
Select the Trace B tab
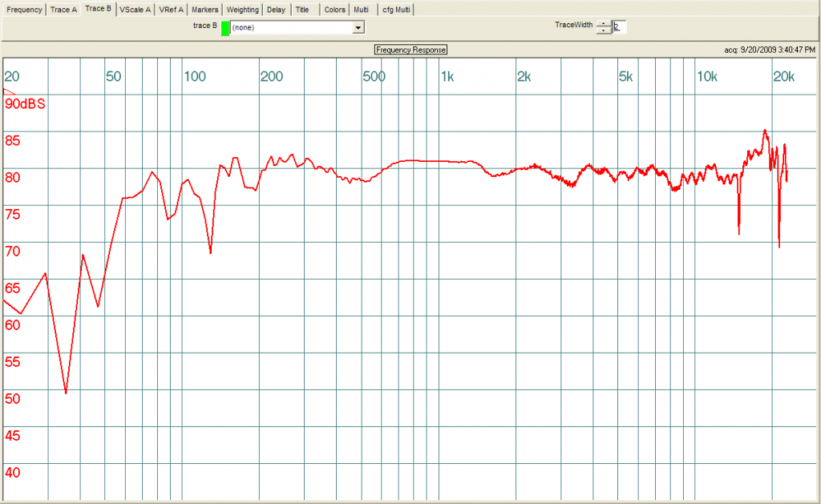pyautogui.click(x=98, y=9)
